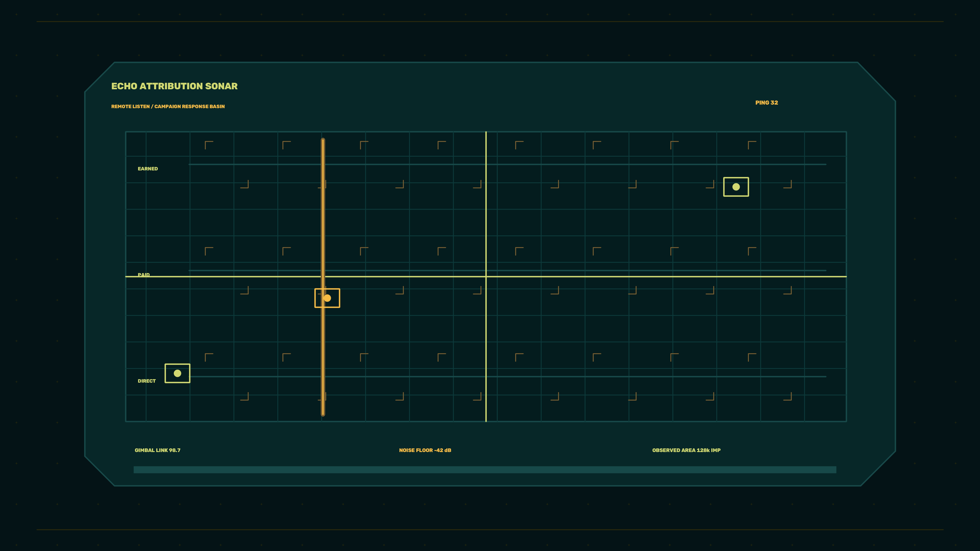Click the ECHO ATTRIBUTION SONAR title

point(174,86)
